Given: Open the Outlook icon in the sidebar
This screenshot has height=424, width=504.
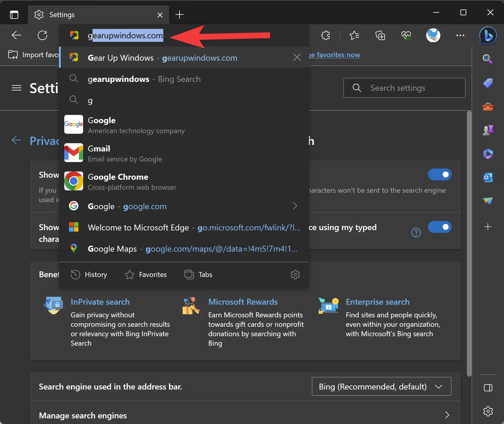Looking at the screenshot, I should pos(488,177).
